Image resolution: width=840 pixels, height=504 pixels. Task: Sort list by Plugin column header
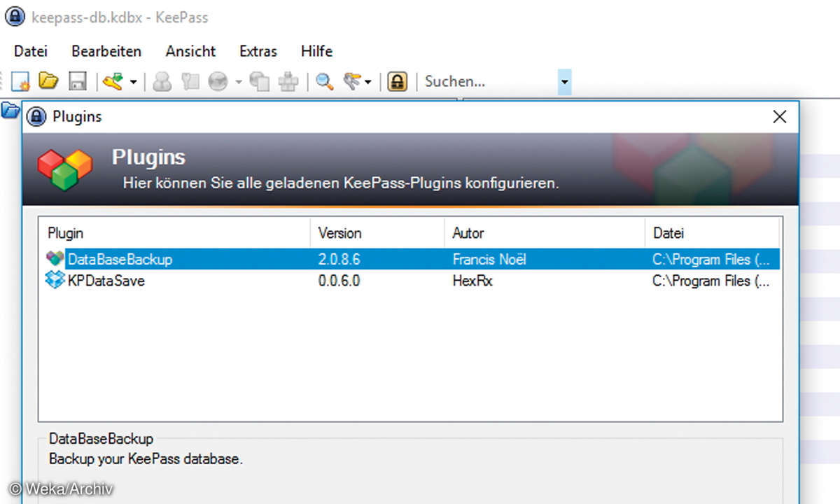(x=174, y=233)
